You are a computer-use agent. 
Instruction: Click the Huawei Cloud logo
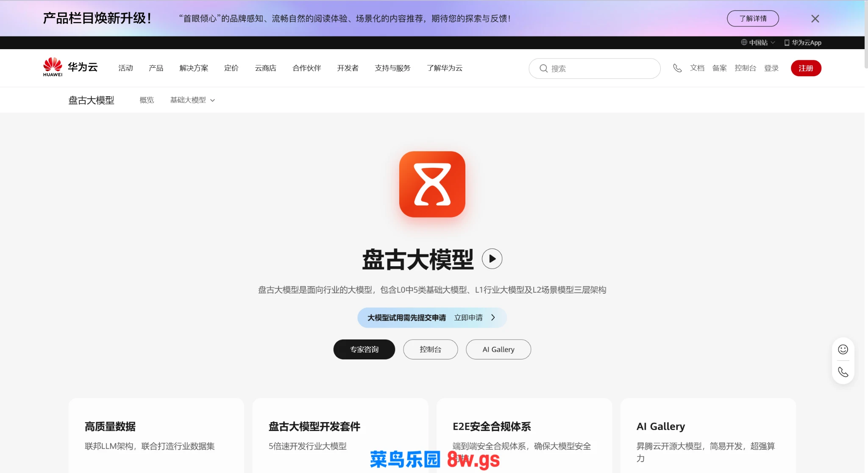[x=70, y=67]
